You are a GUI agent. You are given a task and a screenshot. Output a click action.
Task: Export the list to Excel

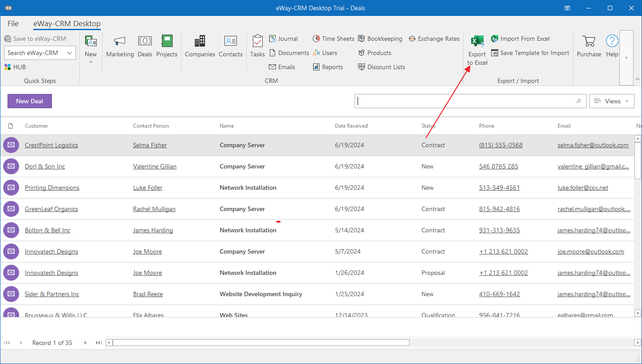click(477, 50)
